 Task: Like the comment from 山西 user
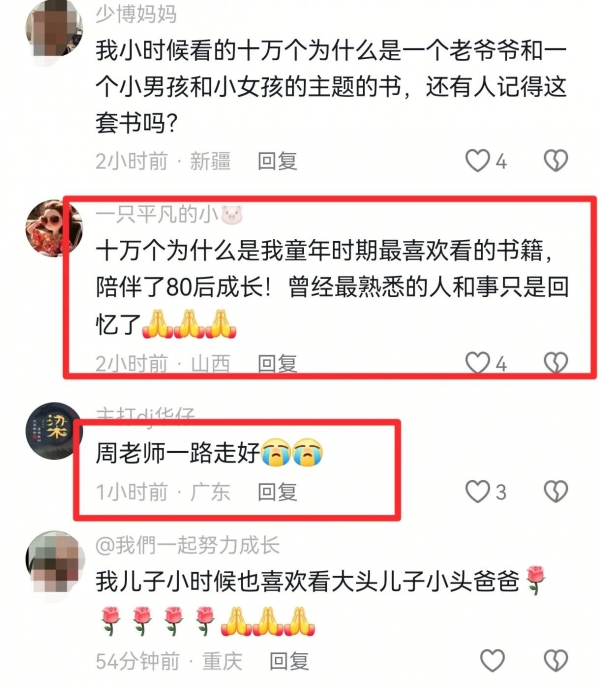click(477, 363)
